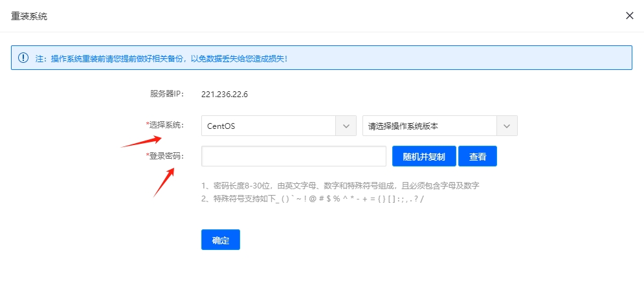Click the 选择系统 field label
Image resolution: width=644 pixels, height=285 pixels.
click(x=166, y=125)
